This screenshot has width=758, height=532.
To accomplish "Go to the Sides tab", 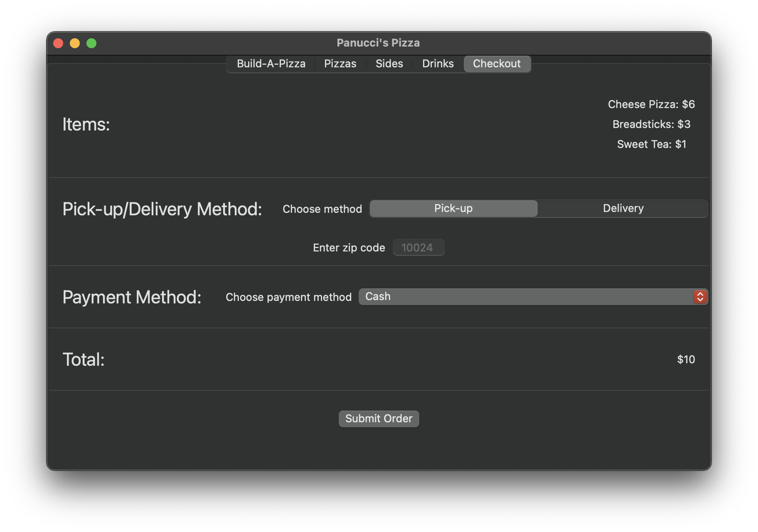I will [x=389, y=64].
